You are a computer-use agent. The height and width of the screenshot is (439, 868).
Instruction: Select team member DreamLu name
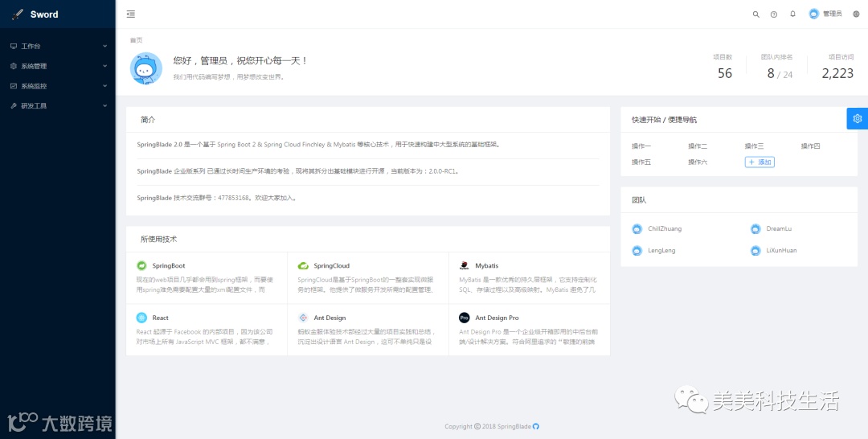click(779, 228)
